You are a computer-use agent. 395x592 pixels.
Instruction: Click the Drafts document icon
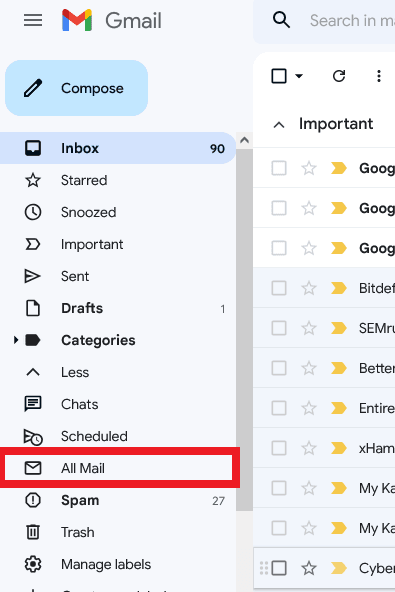pos(32,308)
